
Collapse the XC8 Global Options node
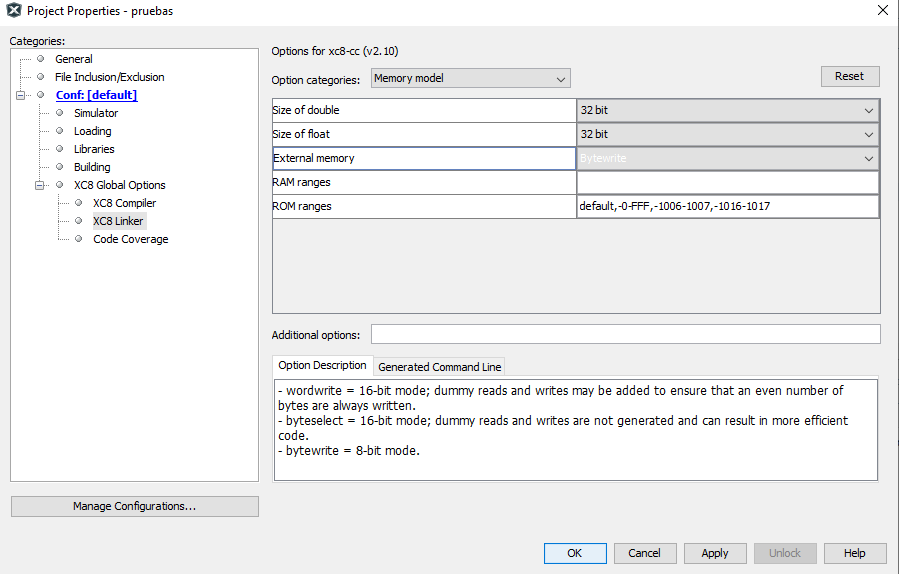coord(40,185)
